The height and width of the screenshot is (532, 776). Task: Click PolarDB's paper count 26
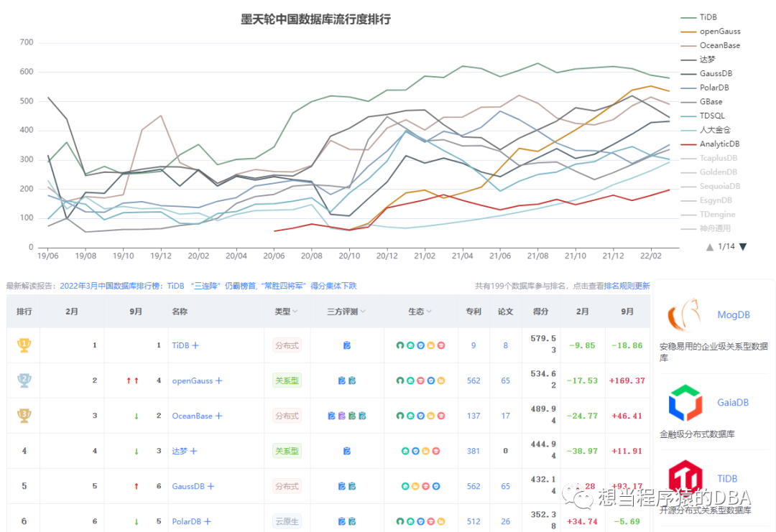[505, 521]
